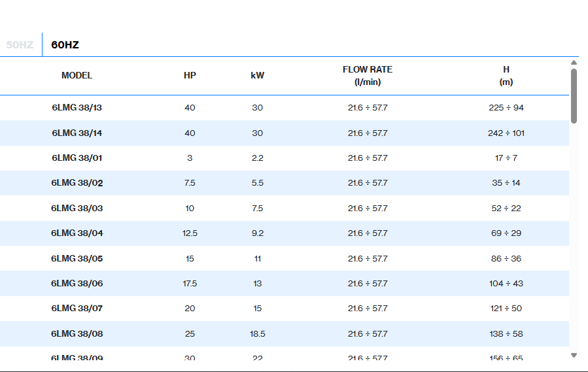Viewport: 588px width, 372px height.
Task: Select the 60HZ tab
Action: (65, 45)
